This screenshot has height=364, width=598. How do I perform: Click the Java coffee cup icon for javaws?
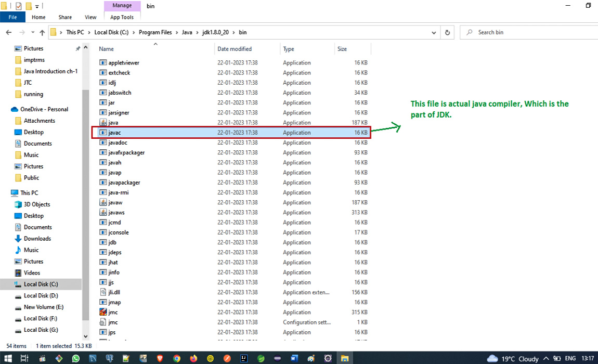pos(103,212)
